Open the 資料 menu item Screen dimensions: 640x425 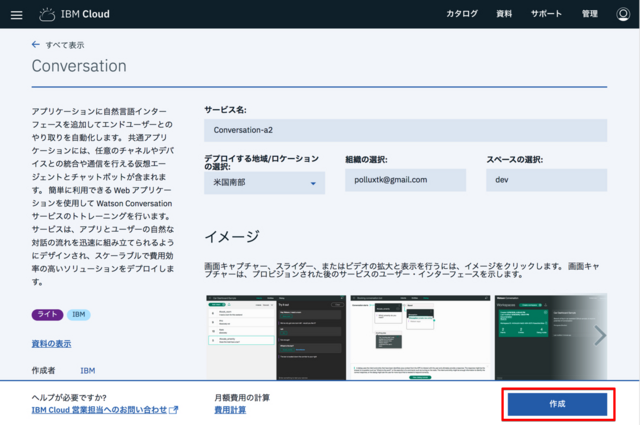click(504, 14)
